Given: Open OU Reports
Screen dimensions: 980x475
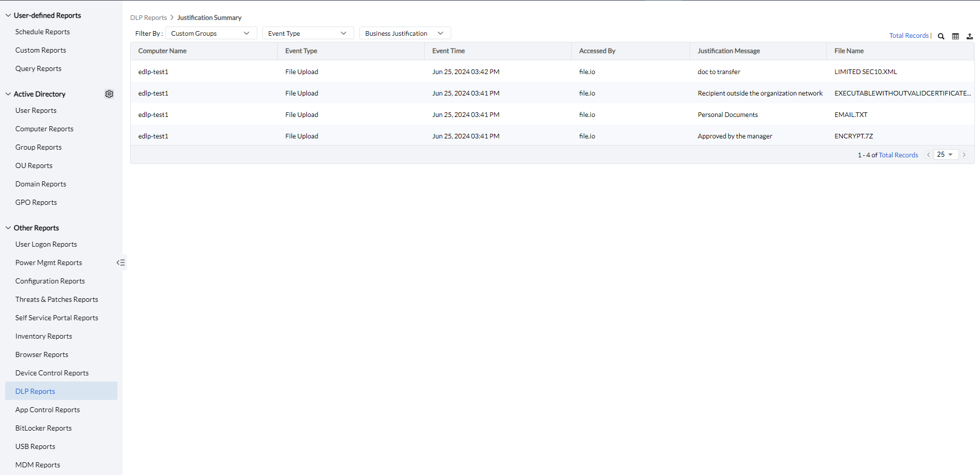Looking at the screenshot, I should tap(34, 165).
